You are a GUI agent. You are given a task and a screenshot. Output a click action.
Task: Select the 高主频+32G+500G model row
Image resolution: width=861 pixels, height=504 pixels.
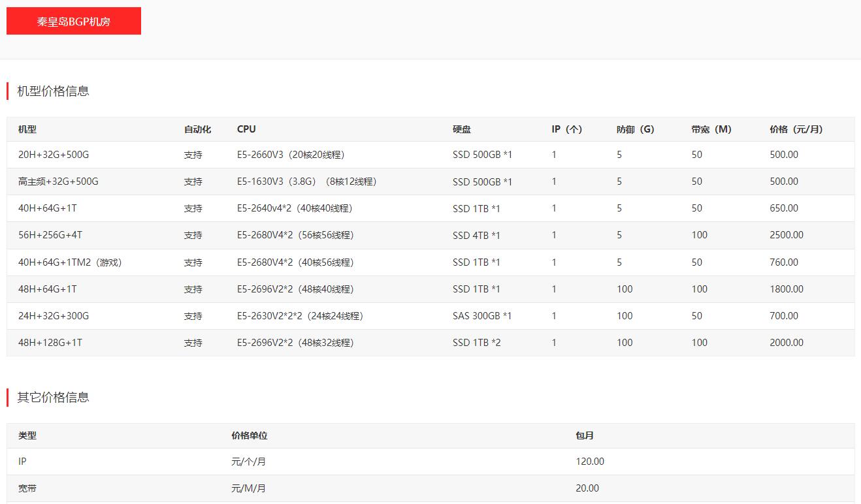58,181
